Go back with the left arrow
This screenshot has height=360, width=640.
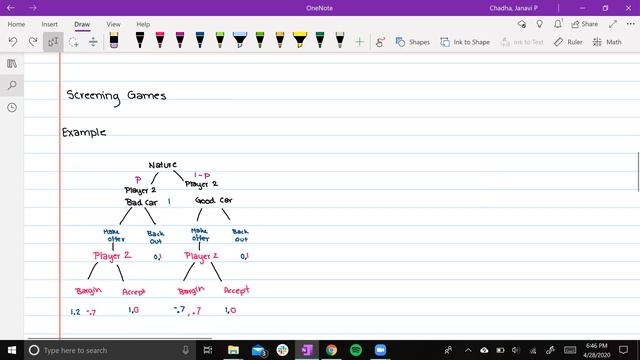point(11,8)
